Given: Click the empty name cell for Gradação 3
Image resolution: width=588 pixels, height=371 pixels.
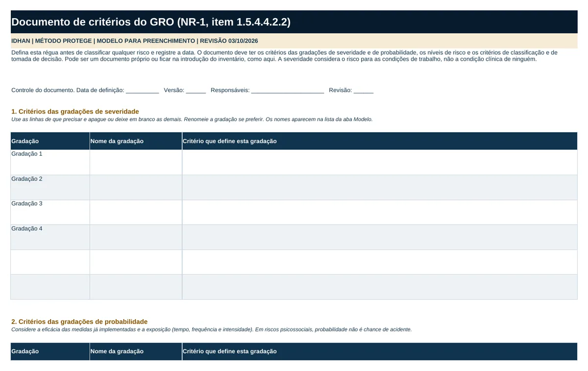Looking at the screenshot, I should tap(136, 212).
